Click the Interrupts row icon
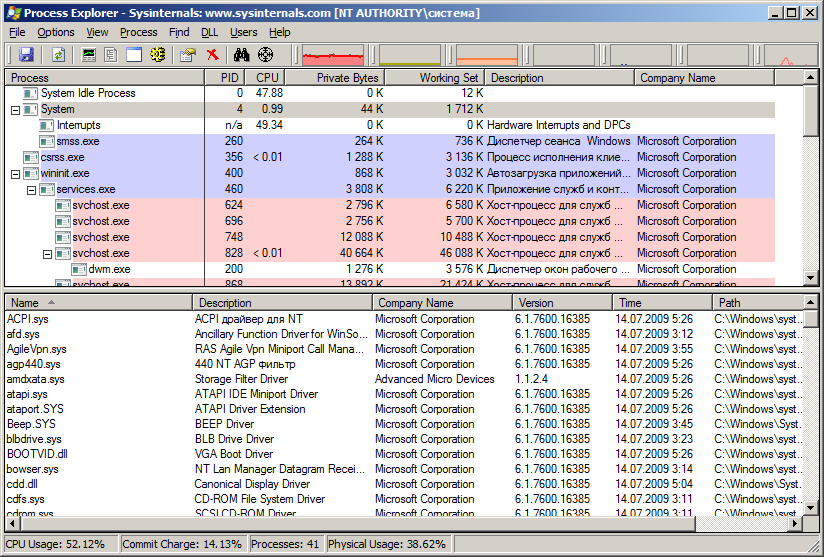 click(x=47, y=126)
